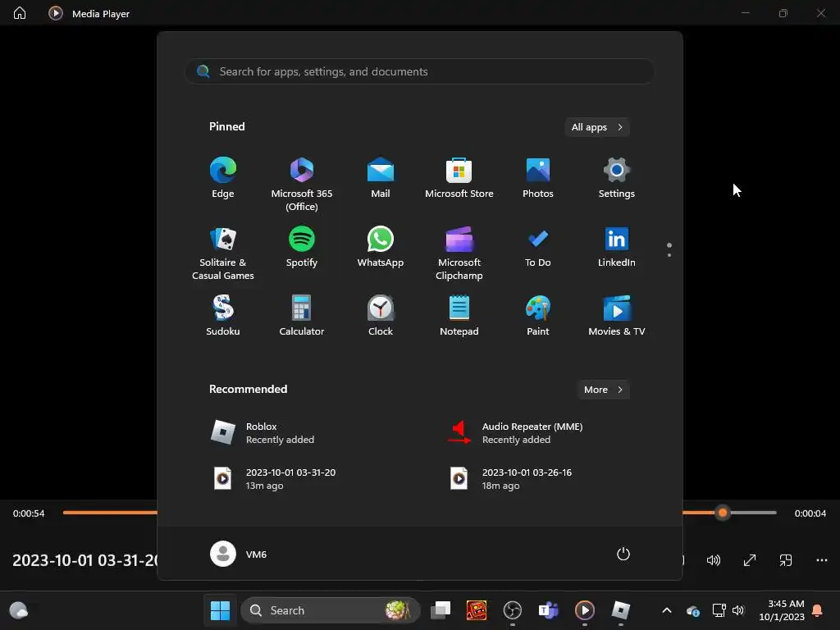The width and height of the screenshot is (840, 630).
Task: Toggle Media Player full screen
Action: tap(750, 560)
